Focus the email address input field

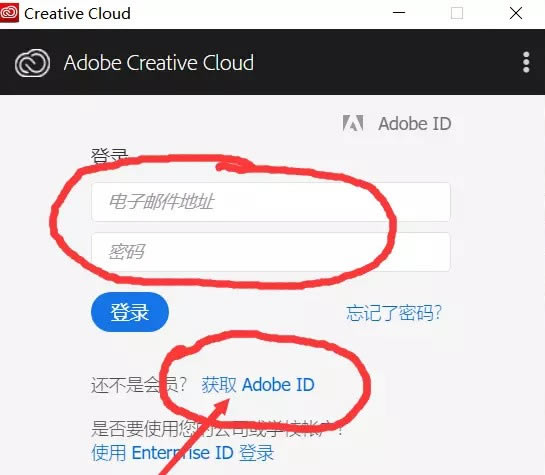tap(271, 202)
